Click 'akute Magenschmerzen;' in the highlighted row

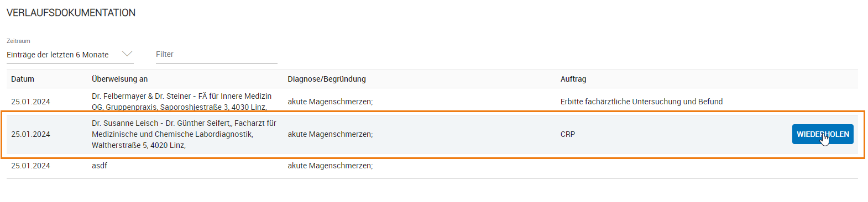point(330,134)
